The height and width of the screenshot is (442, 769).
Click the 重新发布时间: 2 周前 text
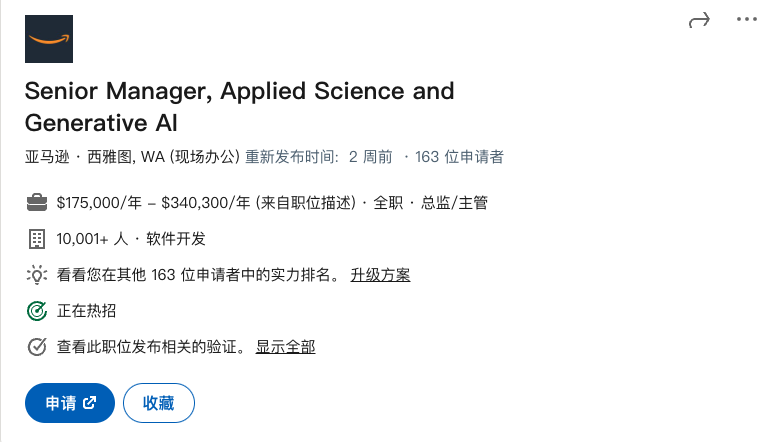(319, 157)
